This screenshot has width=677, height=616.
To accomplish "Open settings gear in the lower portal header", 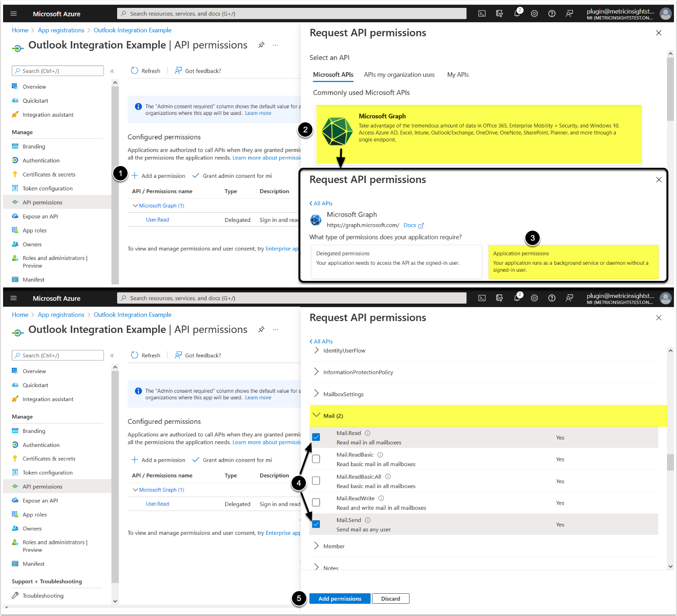I will (534, 298).
